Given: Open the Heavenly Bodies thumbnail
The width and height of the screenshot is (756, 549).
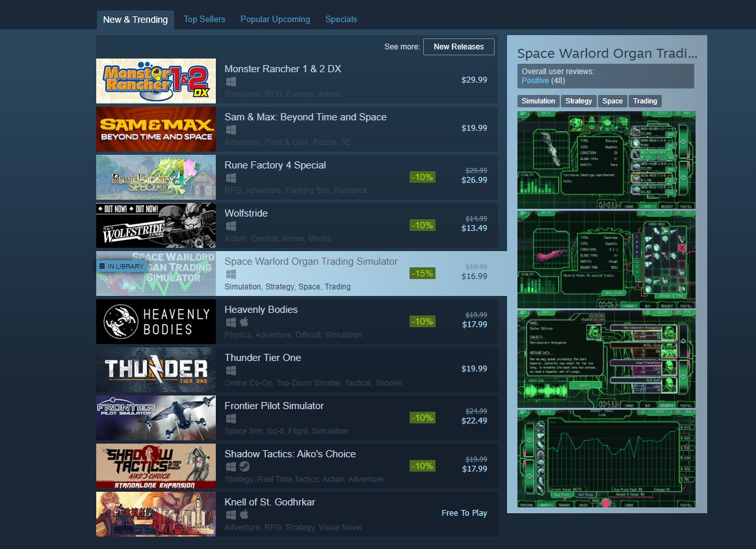Looking at the screenshot, I should point(156,322).
